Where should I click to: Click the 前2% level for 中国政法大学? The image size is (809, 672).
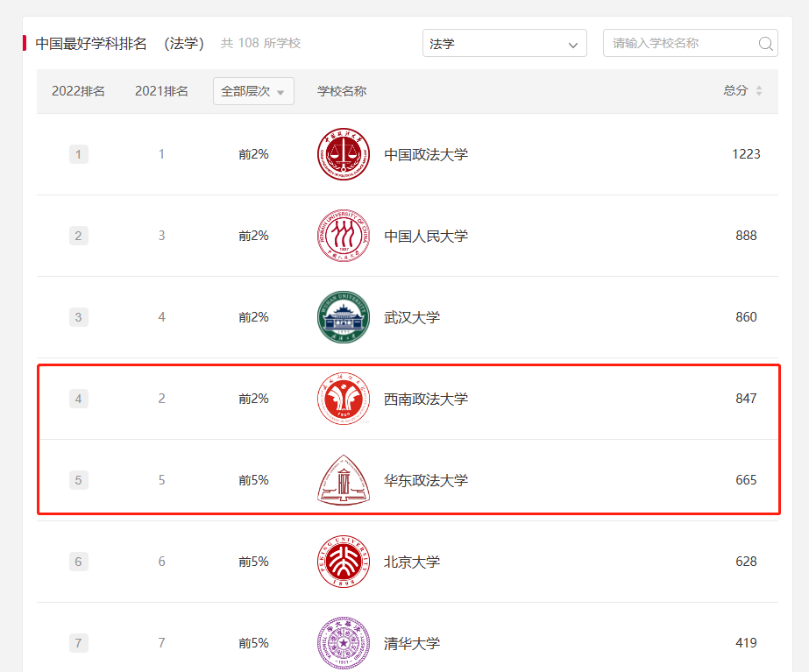click(x=253, y=154)
